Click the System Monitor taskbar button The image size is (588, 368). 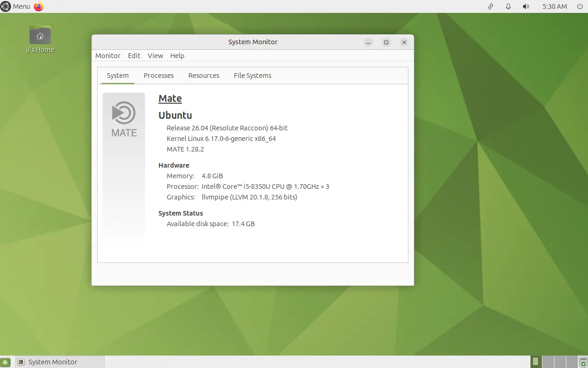click(x=60, y=362)
